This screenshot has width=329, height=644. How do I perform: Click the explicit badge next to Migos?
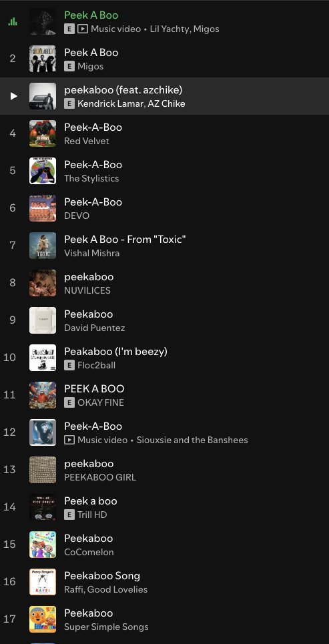69,66
